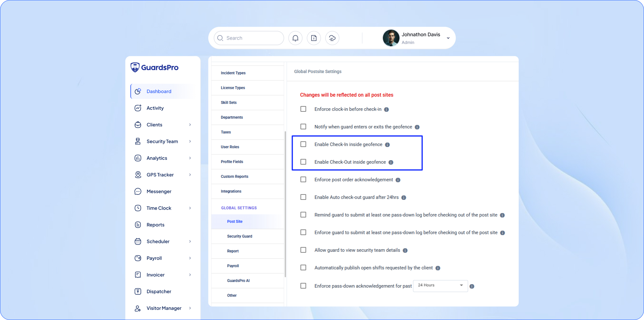Expand Payroll sidebar submenu chevron

pyautogui.click(x=190, y=258)
